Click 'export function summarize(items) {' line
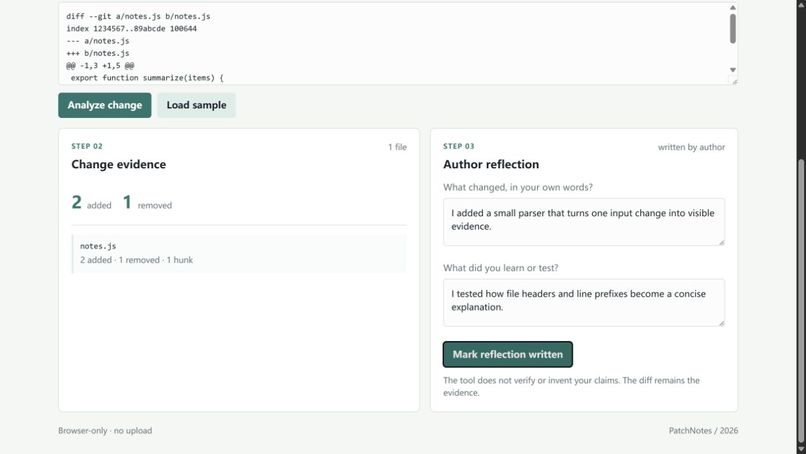This screenshot has height=454, width=806. point(147,78)
